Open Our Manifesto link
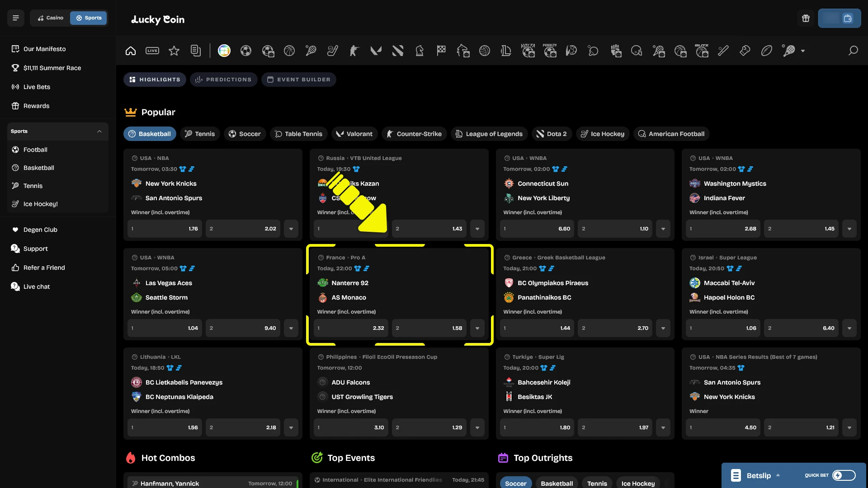This screenshot has height=488, width=868. (44, 49)
